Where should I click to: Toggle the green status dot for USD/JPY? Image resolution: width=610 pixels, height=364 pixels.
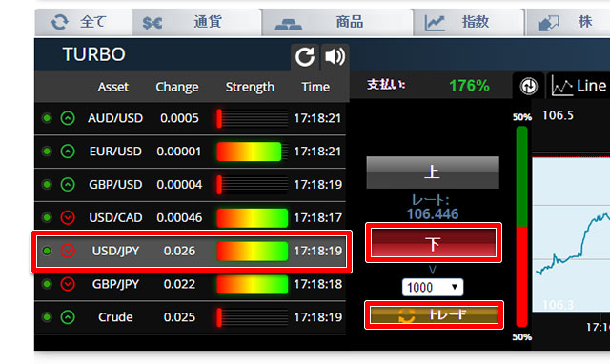tap(47, 251)
